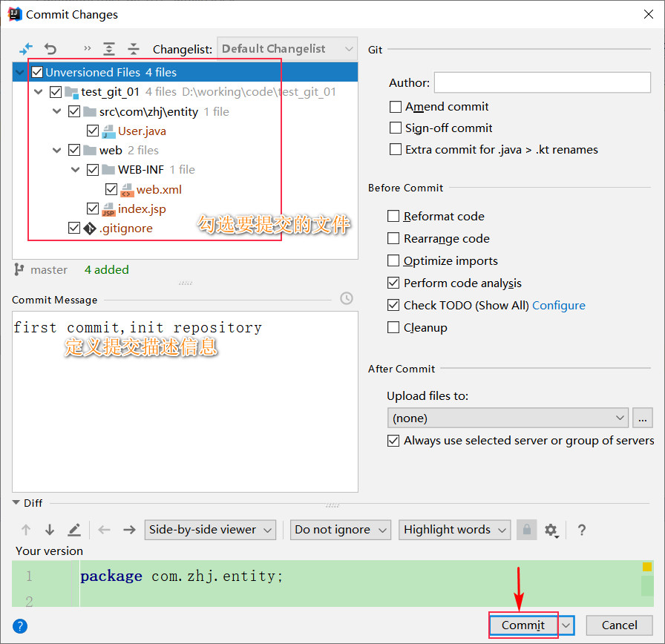This screenshot has width=665, height=644.
Task: Click the Commit button
Action: click(x=523, y=625)
